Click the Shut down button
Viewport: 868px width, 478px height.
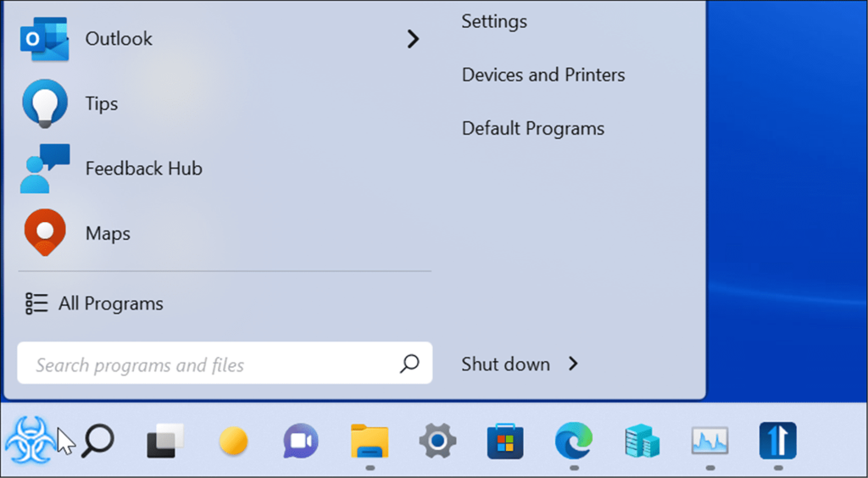tap(505, 364)
